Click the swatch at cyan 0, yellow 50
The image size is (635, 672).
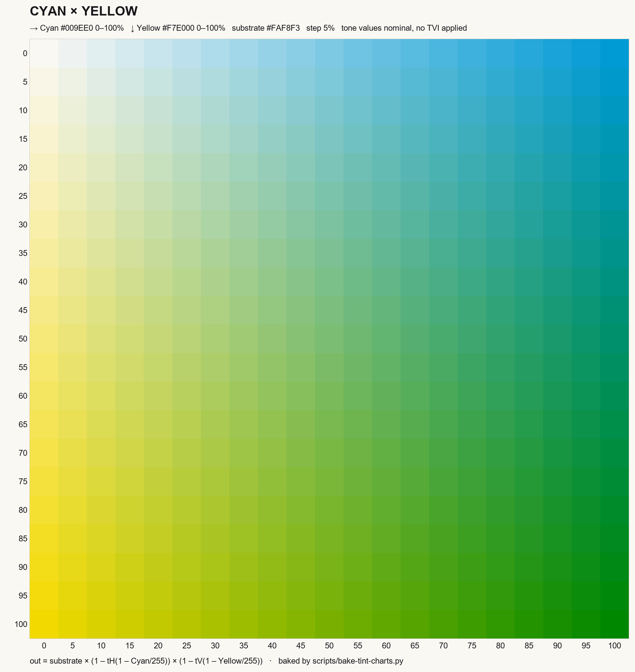44,339
